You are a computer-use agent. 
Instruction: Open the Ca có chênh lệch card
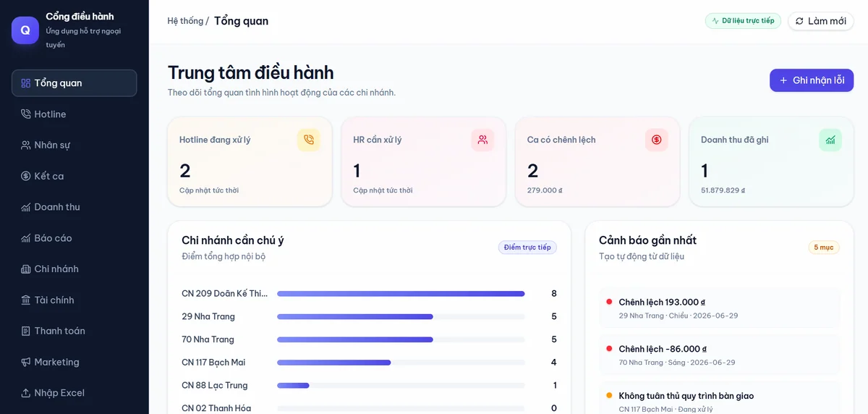[597, 162]
